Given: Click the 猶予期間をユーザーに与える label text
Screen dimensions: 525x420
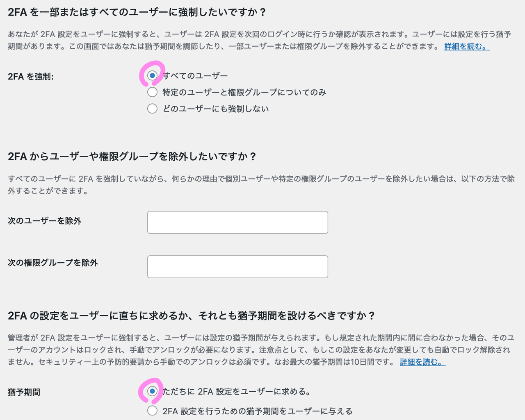Looking at the screenshot, I should click(258, 411).
